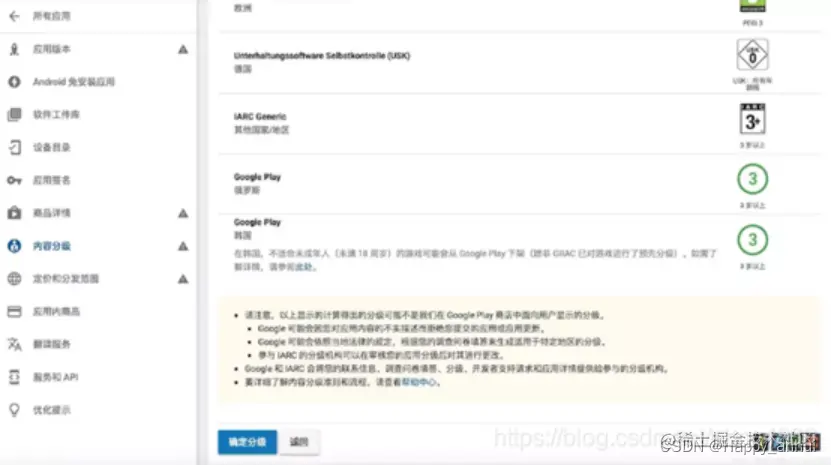Open the 帮助中心 link
The image size is (831, 465).
(419, 382)
